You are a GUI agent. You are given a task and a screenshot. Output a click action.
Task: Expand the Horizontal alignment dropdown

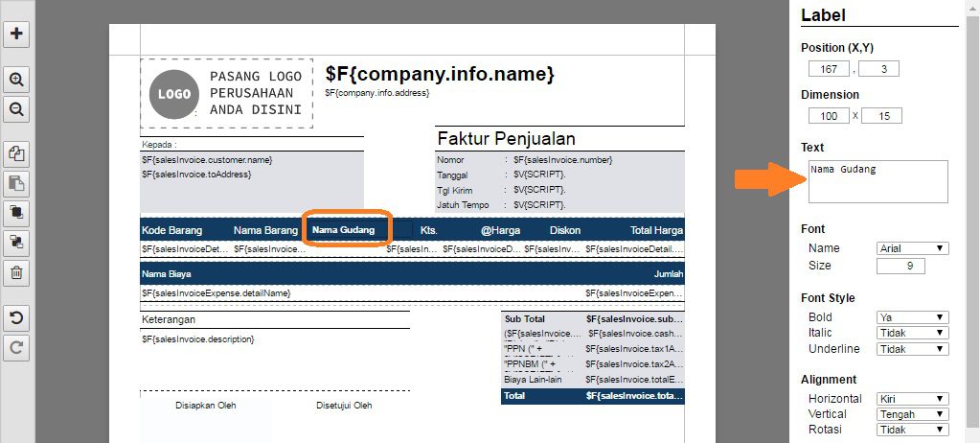click(x=912, y=399)
